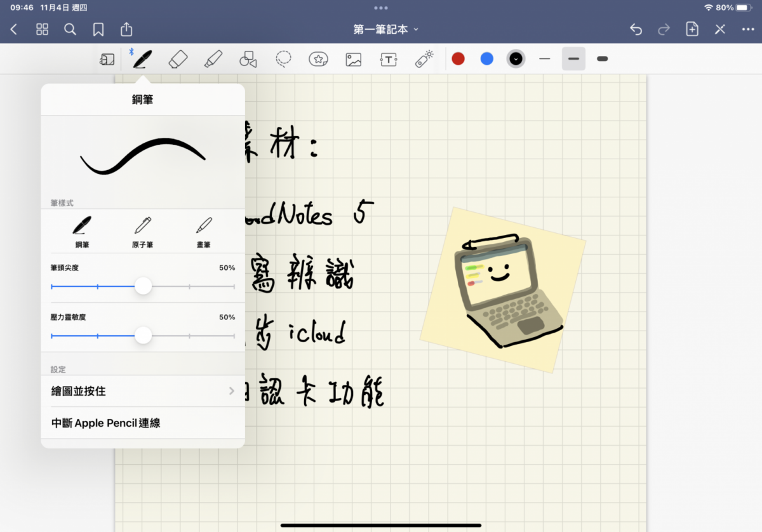Screen dimensions: 762x532
Task: Select the fountain pen tool in toolbar
Action: point(142,59)
